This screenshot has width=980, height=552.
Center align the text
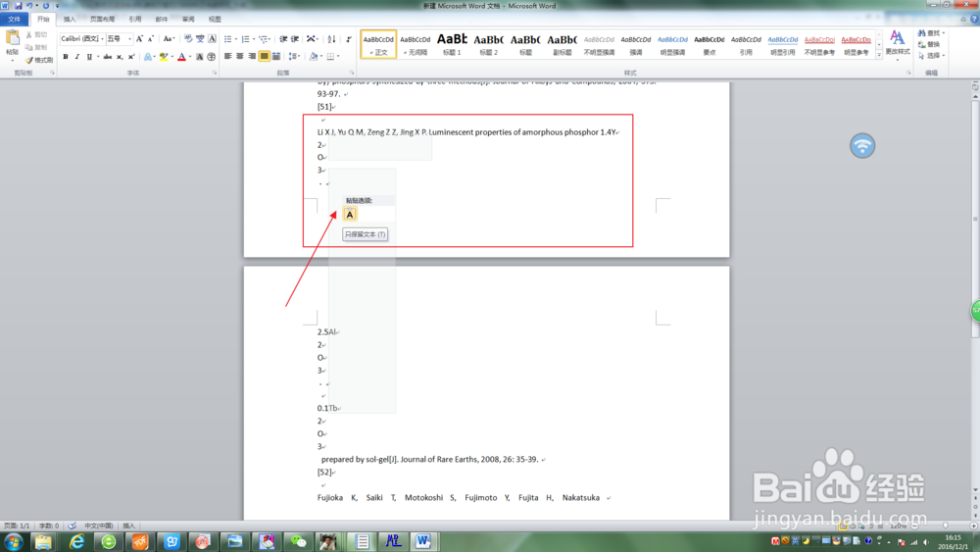pos(240,56)
